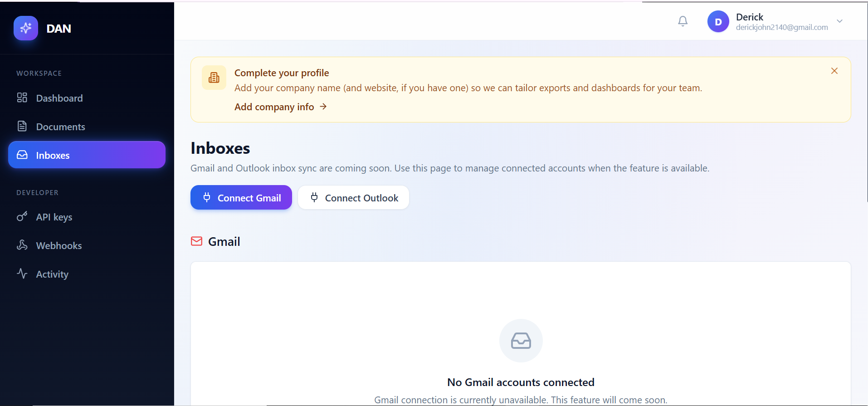Click the Connect Outlook button
This screenshot has height=406, width=868.
[x=354, y=197]
